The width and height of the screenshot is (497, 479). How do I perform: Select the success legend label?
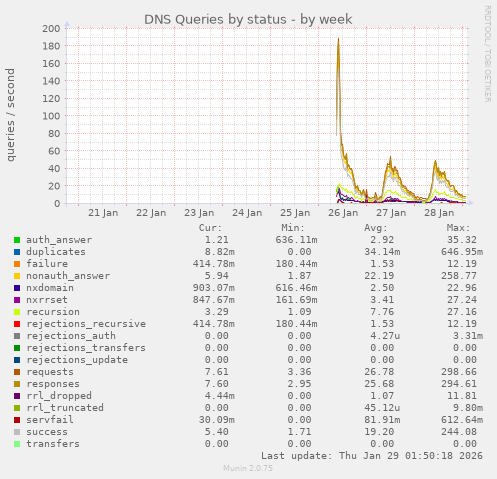47,432
